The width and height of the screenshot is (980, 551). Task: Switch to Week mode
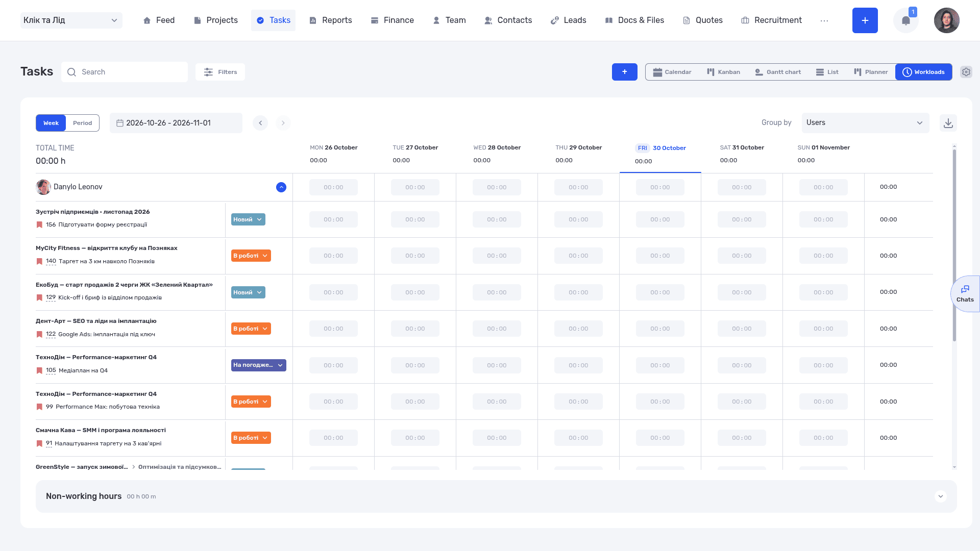(x=51, y=123)
